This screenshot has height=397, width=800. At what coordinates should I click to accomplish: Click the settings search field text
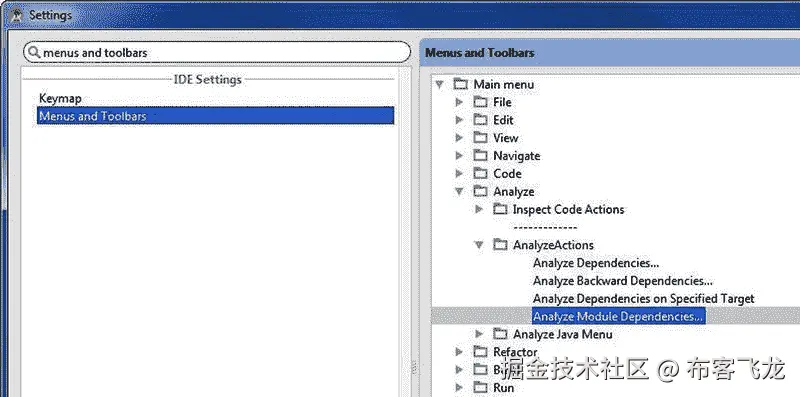point(95,53)
